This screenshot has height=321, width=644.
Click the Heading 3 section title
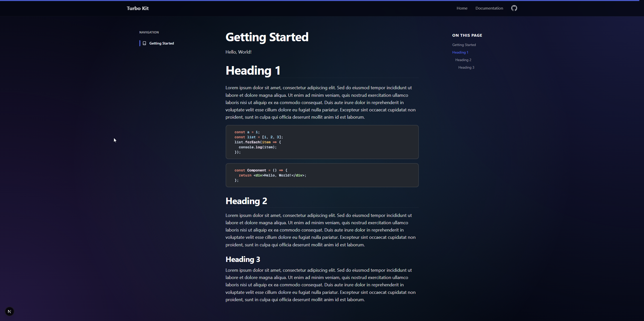[x=243, y=259]
